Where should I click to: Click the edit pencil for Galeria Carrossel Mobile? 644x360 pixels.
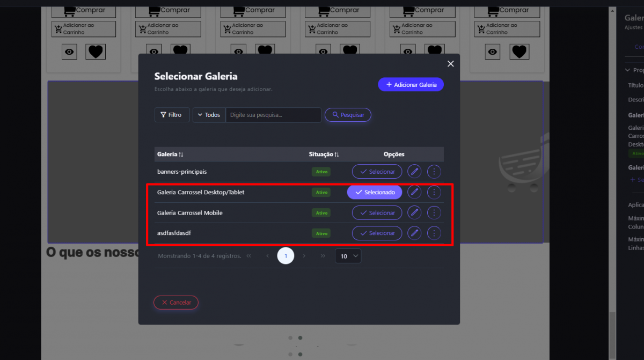(414, 213)
